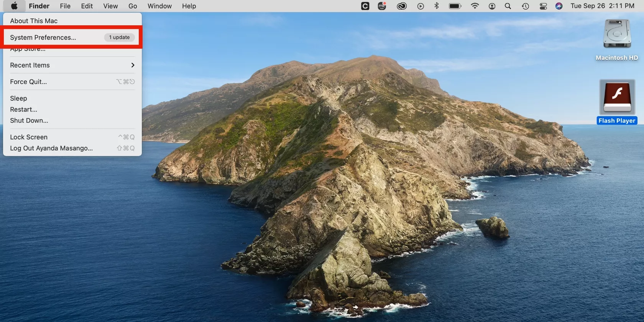This screenshot has width=644, height=322.
Task: Expand the Recent Items submenu arrow
Action: pos(133,65)
